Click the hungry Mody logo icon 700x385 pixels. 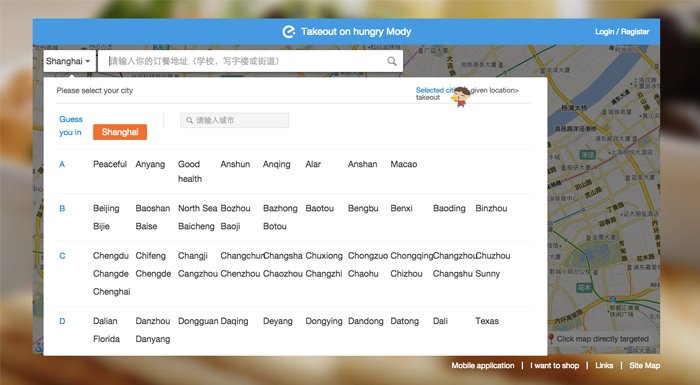click(289, 32)
